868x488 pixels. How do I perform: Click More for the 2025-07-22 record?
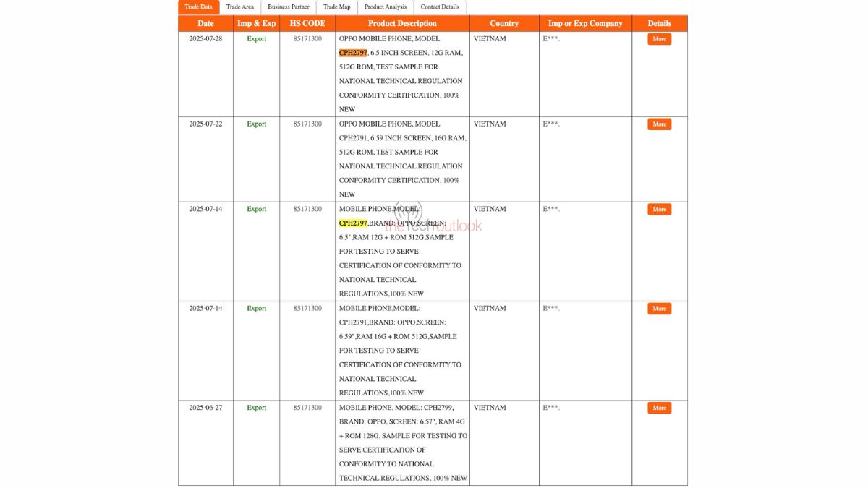658,124
